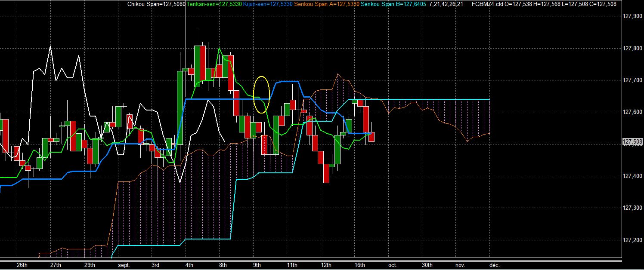Select the FGBMZ4.cfd symbol name
The width and height of the screenshot is (644, 270).
(x=488, y=4)
